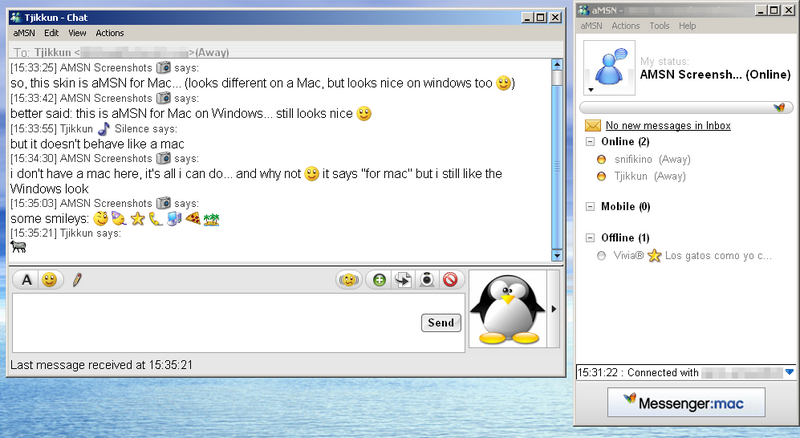Open Tools menu in aMSN contact list

tap(659, 26)
